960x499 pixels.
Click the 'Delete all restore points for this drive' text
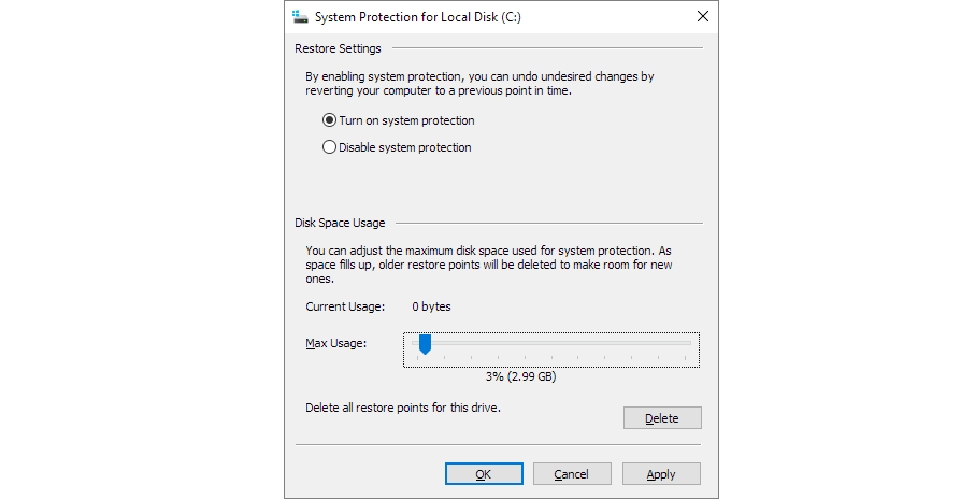coord(402,408)
